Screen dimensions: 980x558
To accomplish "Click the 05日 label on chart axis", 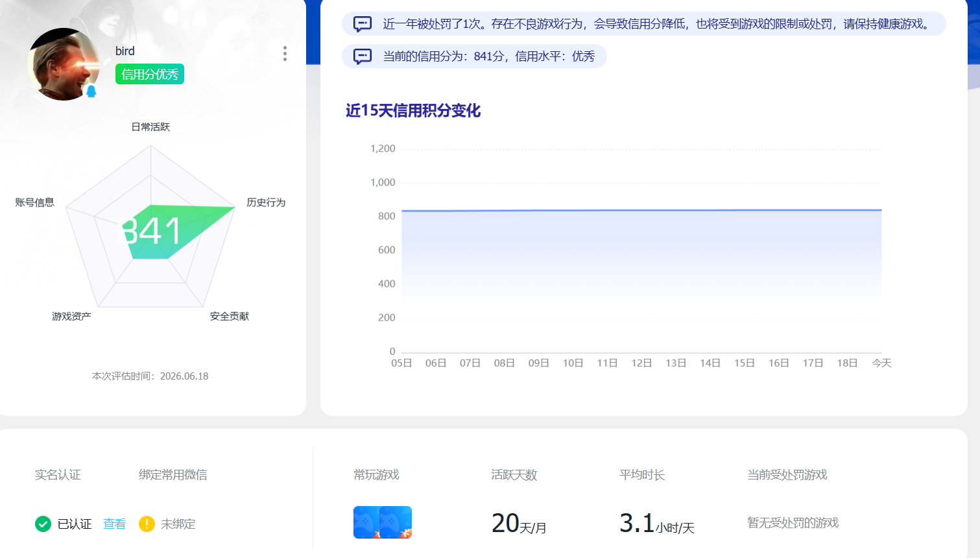I will [401, 363].
